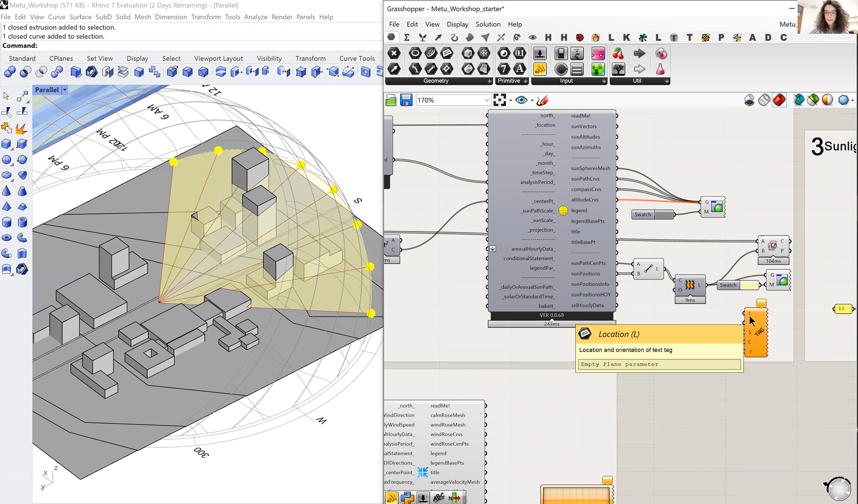Click the Truncated Cone tool in Rhino sidebar
The width and height of the screenshot is (858, 504).
point(22,191)
